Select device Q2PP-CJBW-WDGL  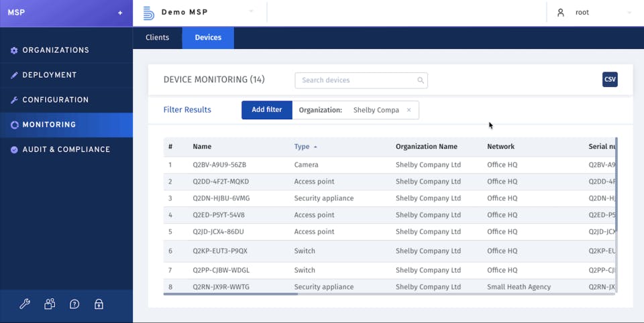(221, 271)
